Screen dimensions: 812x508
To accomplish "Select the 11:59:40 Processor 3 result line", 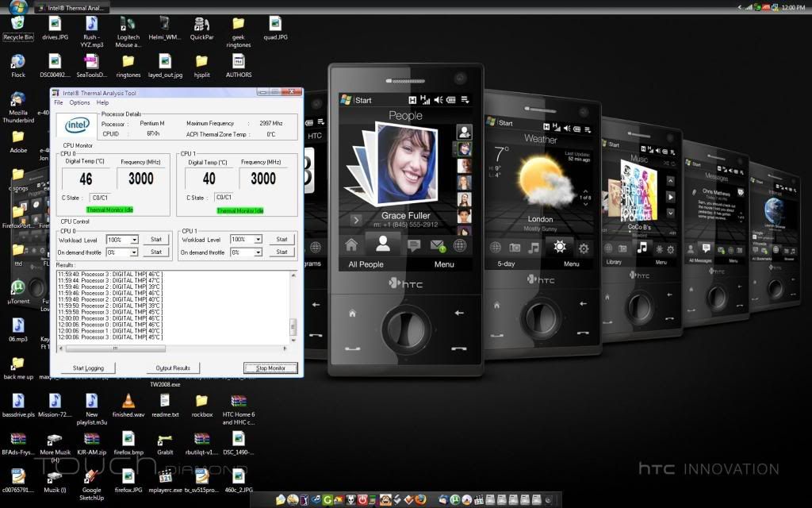I will pos(110,274).
